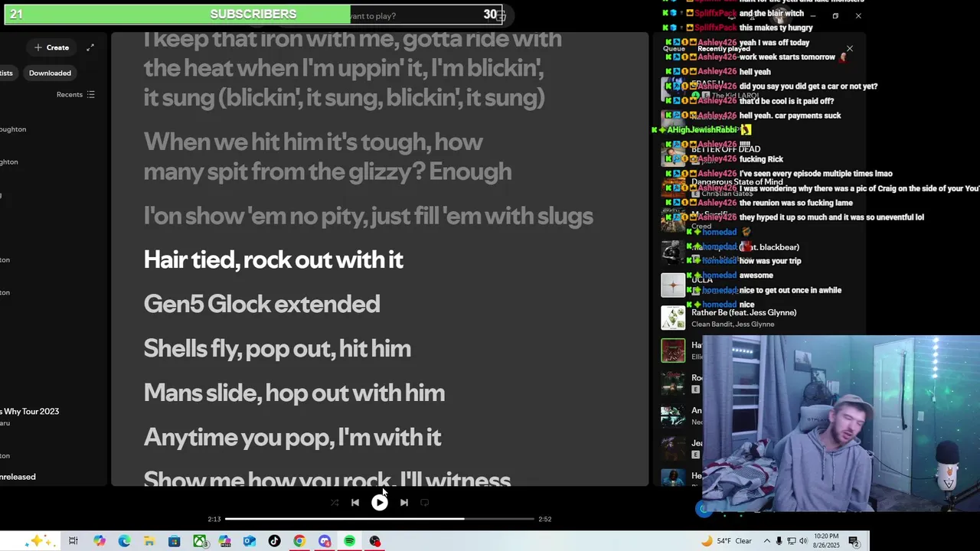Screen dimensions: 980x551
Task: Open the notification center icon
Action: [854, 541]
